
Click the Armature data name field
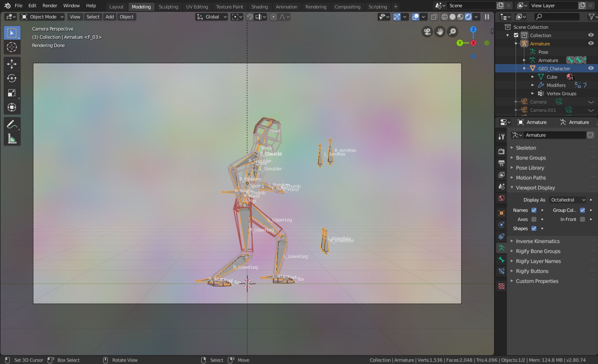tap(555, 135)
